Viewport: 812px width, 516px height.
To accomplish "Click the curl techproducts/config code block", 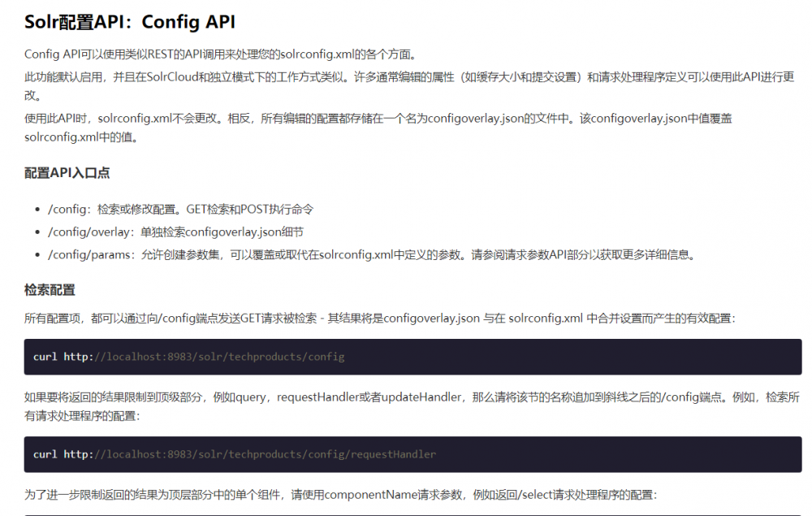I will (412, 357).
